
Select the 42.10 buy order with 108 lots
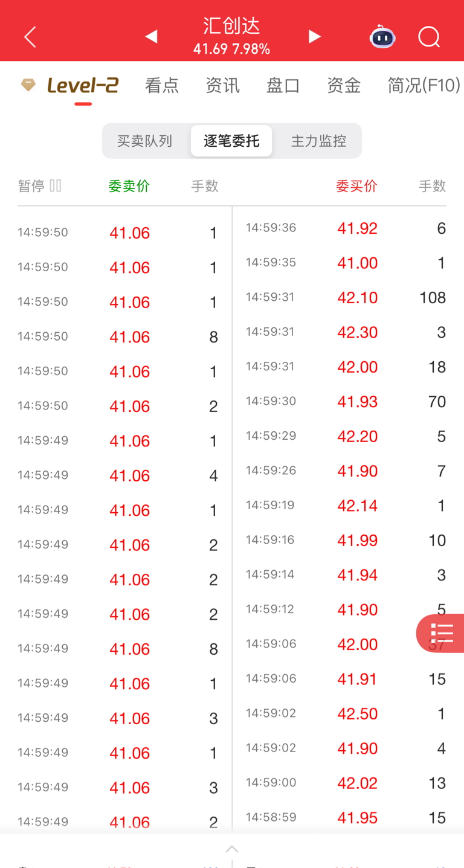point(358,298)
